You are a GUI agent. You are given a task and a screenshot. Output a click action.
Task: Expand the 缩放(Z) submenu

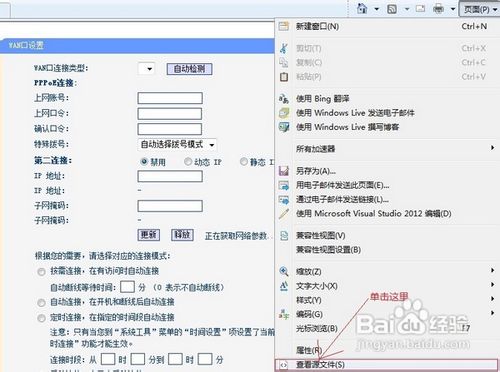point(387,271)
